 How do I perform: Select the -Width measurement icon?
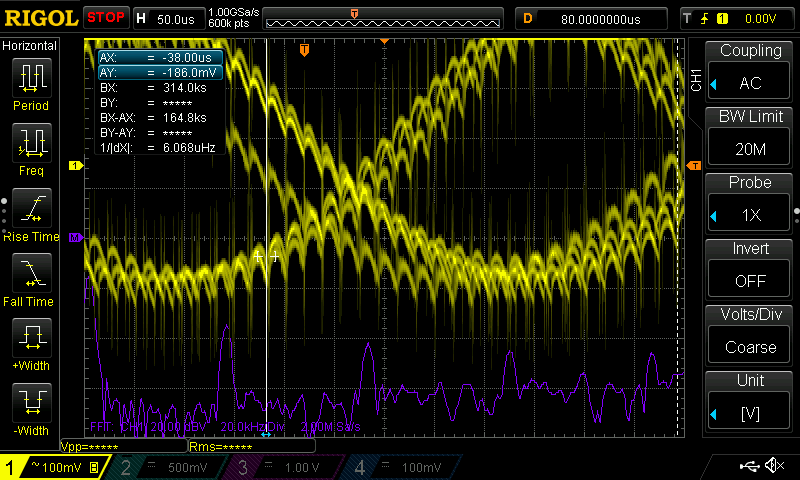tap(31, 406)
